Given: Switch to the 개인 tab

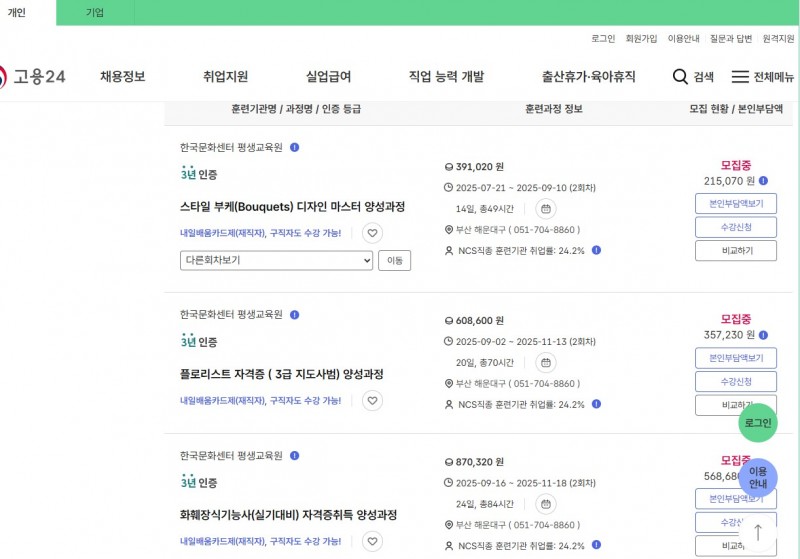Looking at the screenshot, I should point(16,12).
